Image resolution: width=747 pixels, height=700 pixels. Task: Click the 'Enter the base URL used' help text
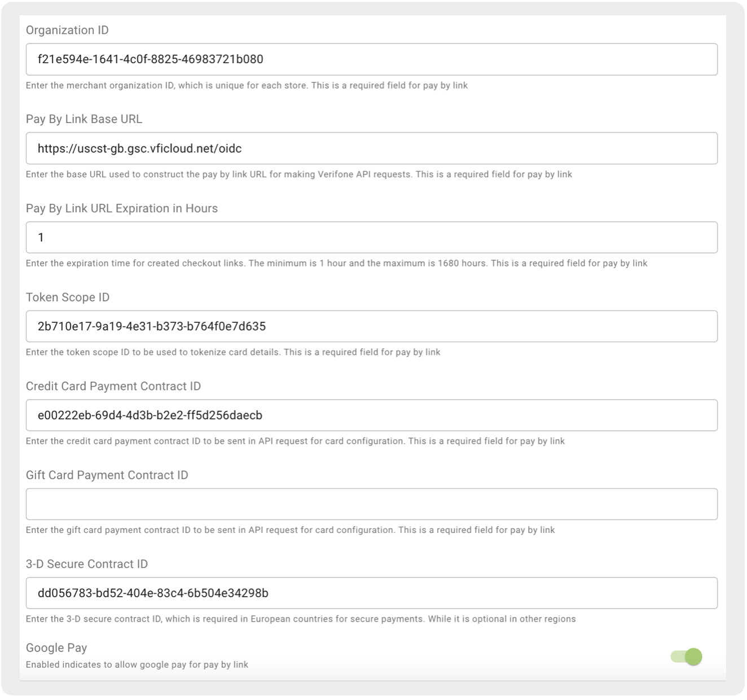click(x=299, y=174)
